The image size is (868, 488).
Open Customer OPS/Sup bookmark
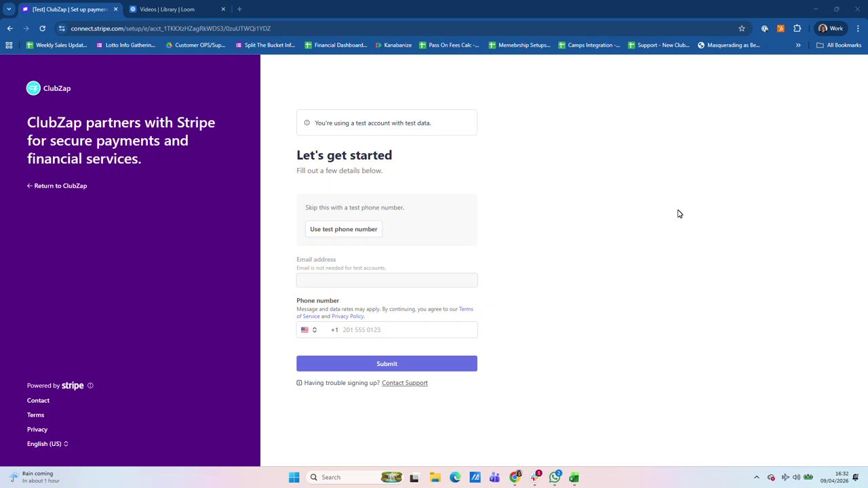[195, 45]
